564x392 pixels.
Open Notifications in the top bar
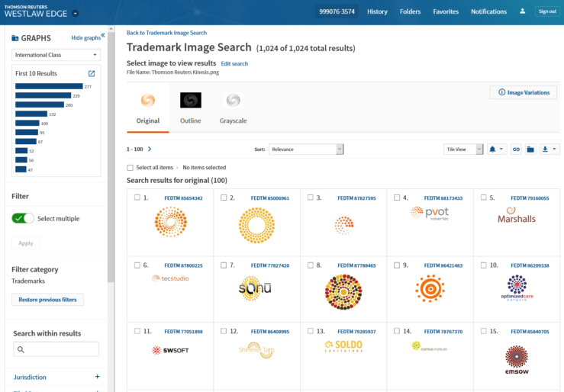tap(488, 11)
